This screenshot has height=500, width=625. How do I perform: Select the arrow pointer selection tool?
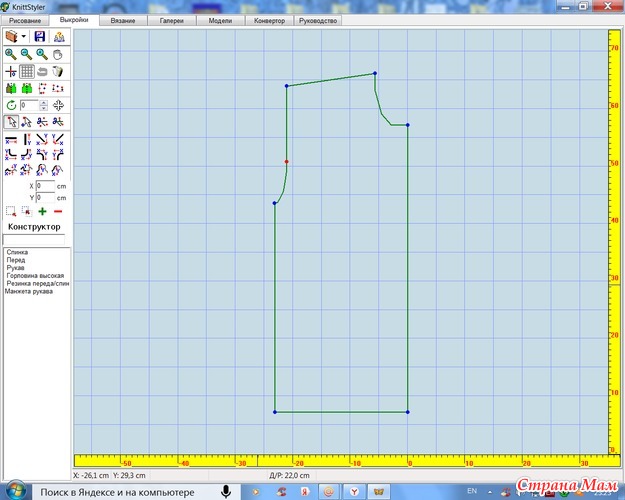(10, 122)
